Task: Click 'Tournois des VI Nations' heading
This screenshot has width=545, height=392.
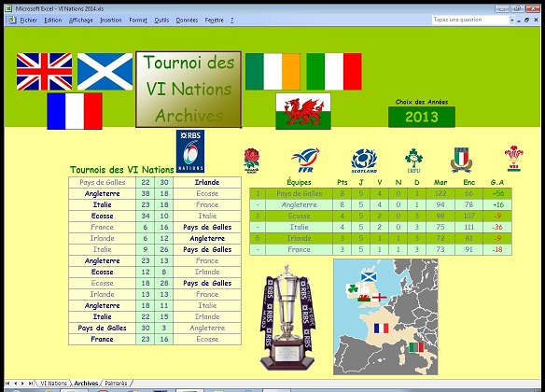Action: (121, 170)
